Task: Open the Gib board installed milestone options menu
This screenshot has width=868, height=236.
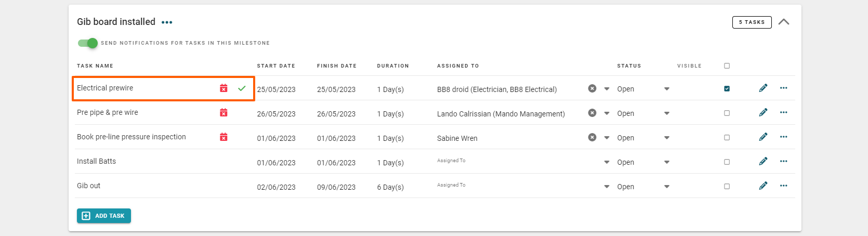Action: coord(167,22)
